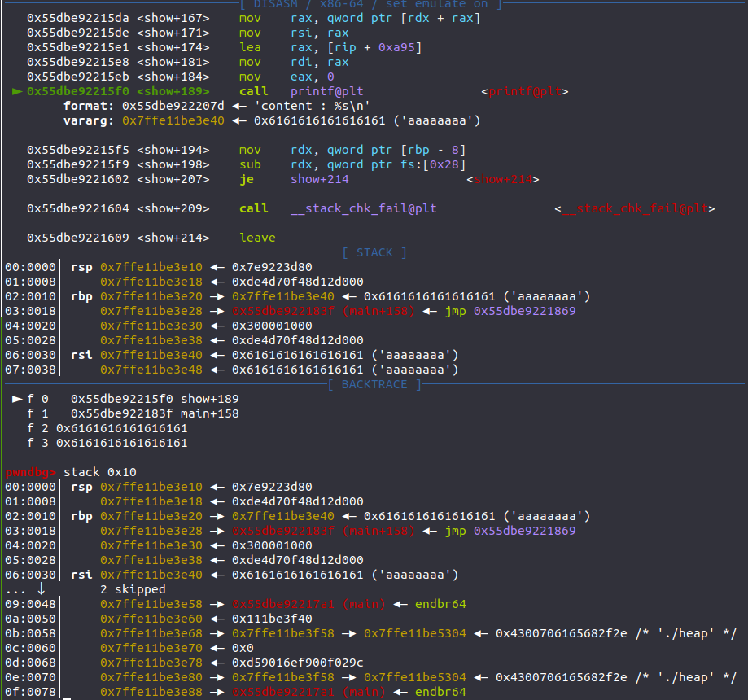
Task: Click red <__stack_chk_fail@plt> annotation
Action: (x=635, y=208)
